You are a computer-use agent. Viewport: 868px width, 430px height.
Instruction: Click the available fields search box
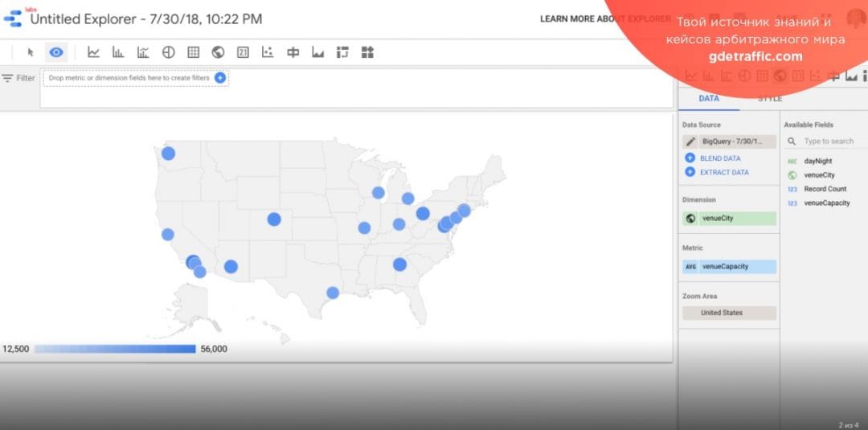[x=828, y=141]
